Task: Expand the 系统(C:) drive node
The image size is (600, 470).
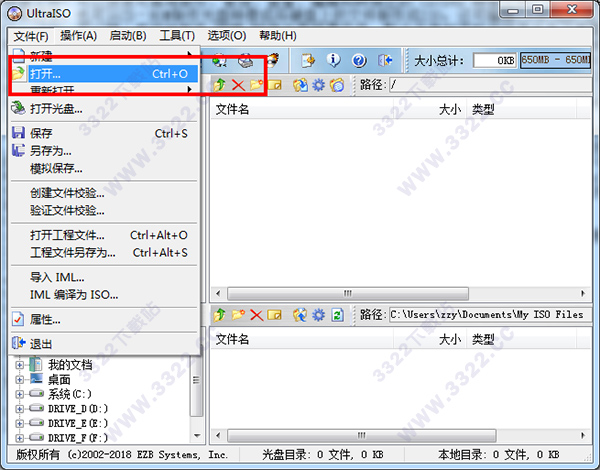Action: (20, 394)
